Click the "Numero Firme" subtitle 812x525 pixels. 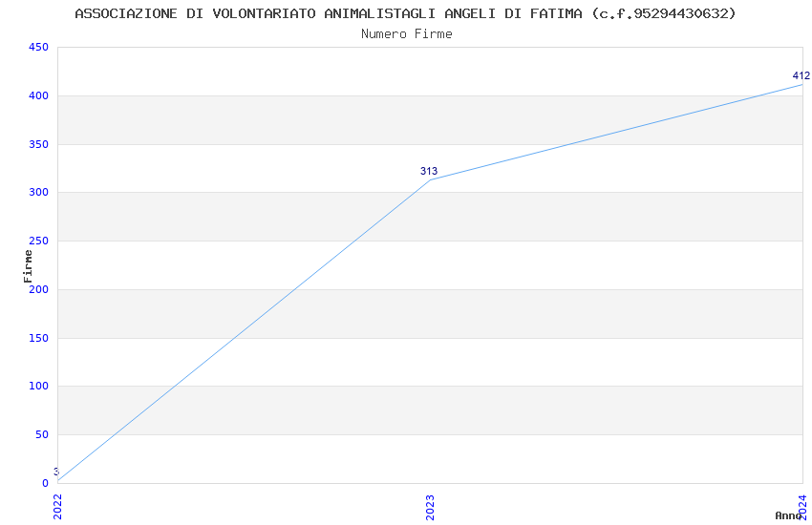coord(406,33)
